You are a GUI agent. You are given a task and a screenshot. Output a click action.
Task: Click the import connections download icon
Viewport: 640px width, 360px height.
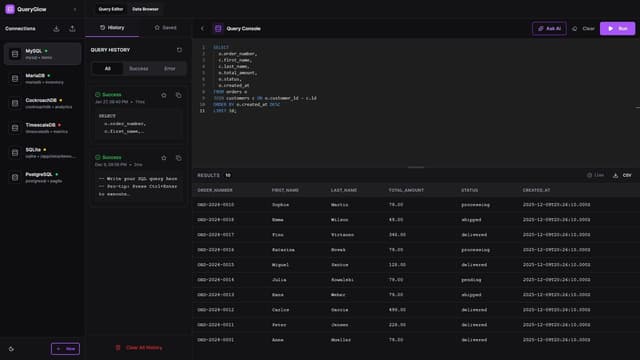tap(56, 29)
